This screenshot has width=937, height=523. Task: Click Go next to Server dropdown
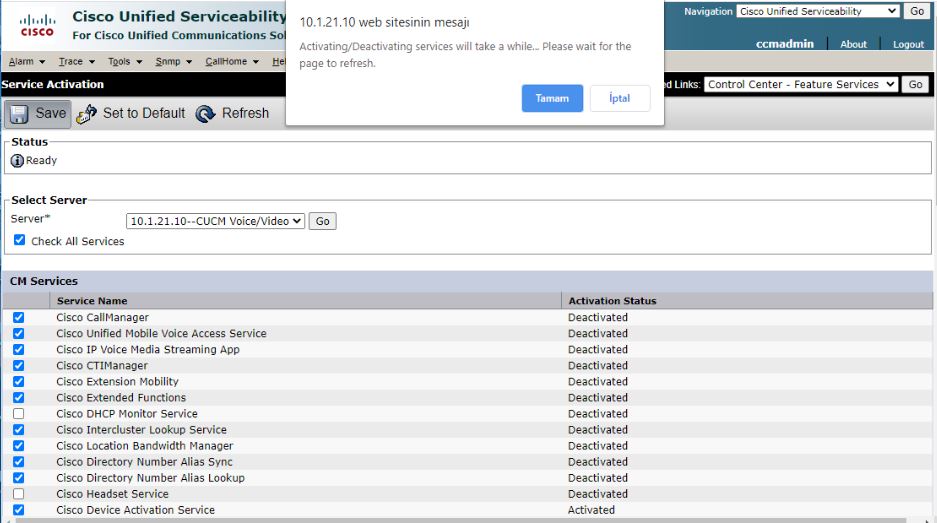pyautogui.click(x=323, y=221)
